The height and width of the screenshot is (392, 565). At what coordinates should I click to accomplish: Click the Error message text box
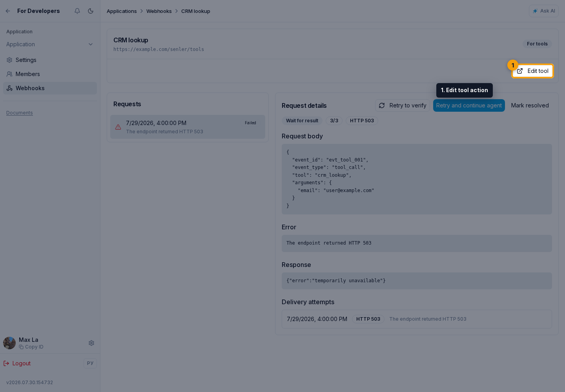pos(417,243)
